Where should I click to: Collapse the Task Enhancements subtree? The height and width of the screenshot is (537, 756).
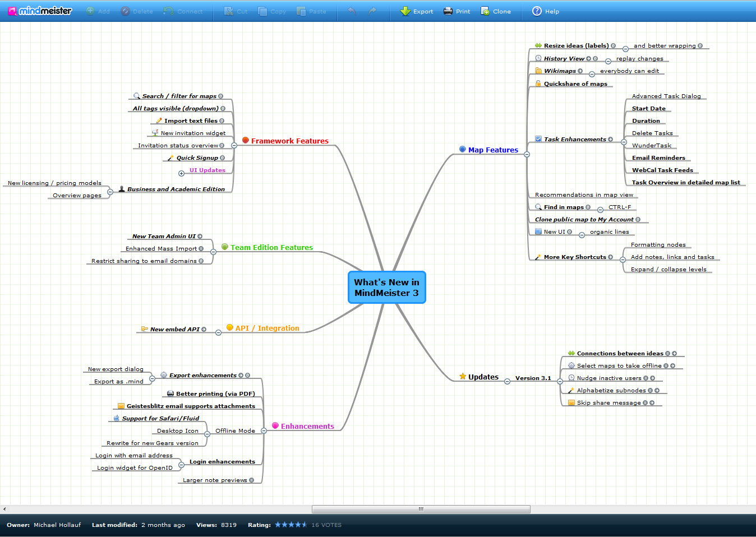pos(624,142)
